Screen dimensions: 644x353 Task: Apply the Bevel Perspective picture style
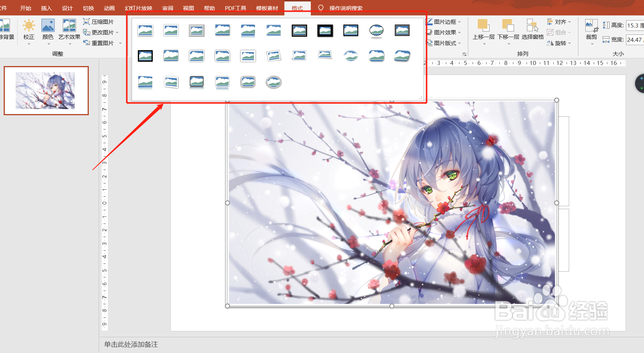pos(402,56)
